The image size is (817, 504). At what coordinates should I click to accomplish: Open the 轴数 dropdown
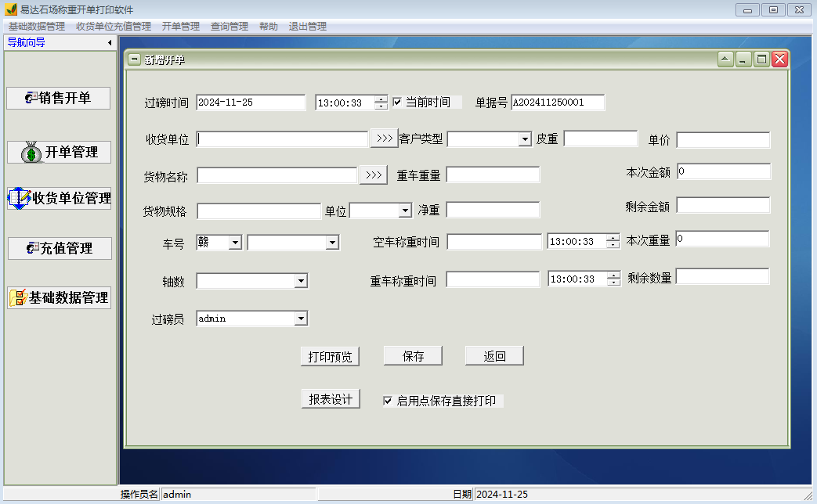(300, 279)
